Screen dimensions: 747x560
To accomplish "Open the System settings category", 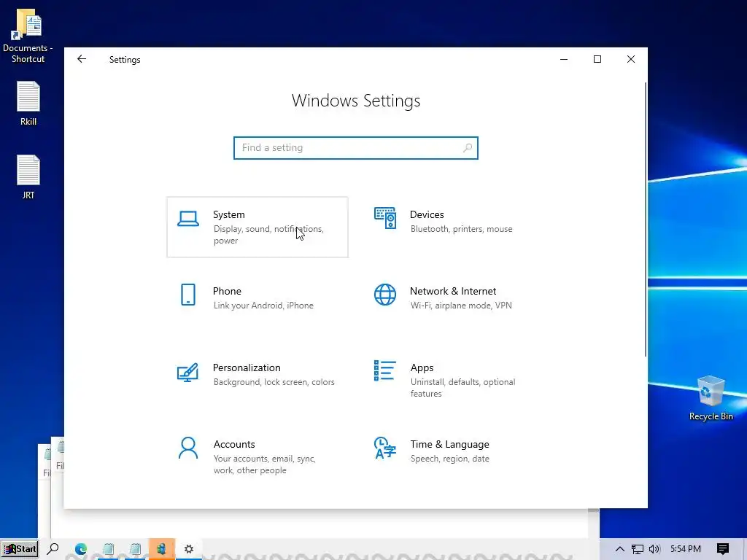I will tap(258, 227).
